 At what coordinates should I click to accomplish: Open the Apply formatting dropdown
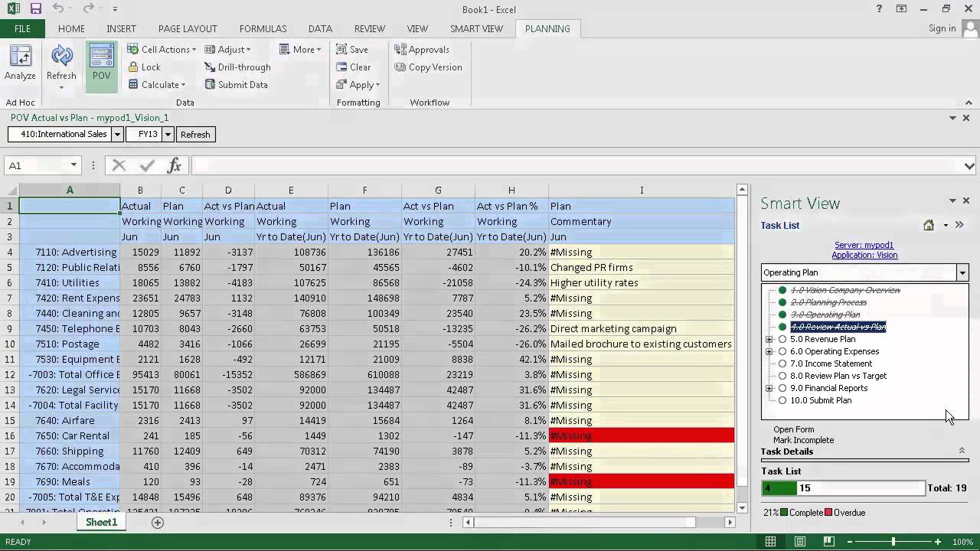(358, 84)
